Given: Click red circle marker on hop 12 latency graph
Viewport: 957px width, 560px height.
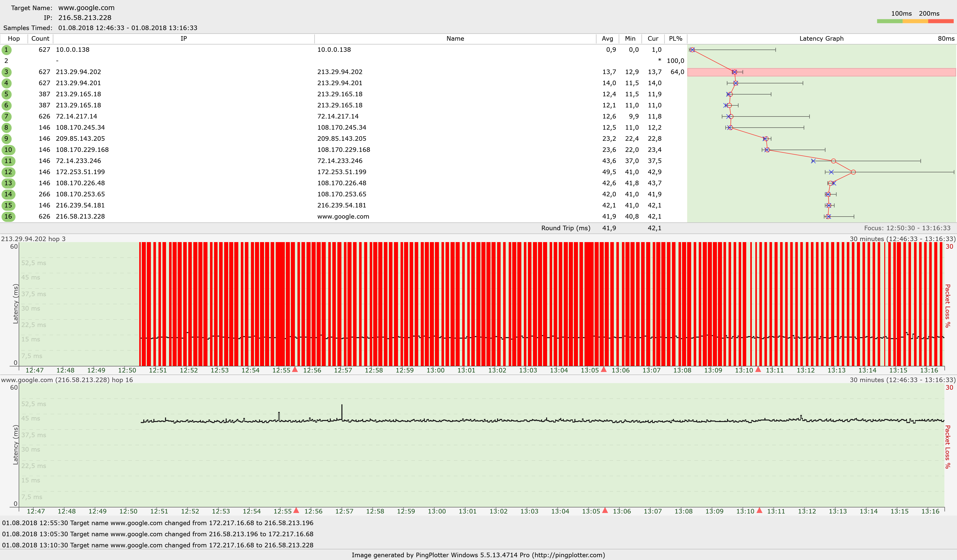Looking at the screenshot, I should coord(853,172).
